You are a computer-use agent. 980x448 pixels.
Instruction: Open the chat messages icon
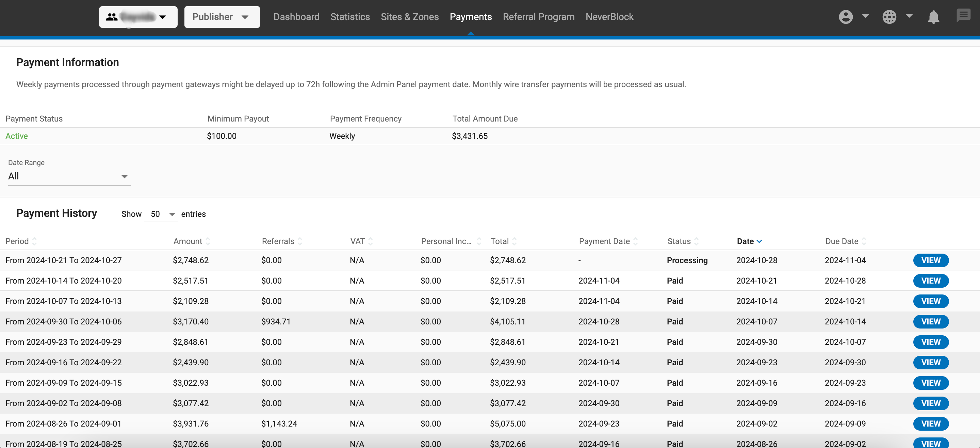pos(963,16)
